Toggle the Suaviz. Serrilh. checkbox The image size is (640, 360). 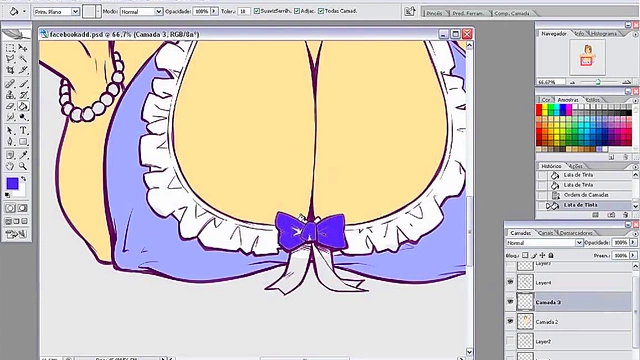257,11
